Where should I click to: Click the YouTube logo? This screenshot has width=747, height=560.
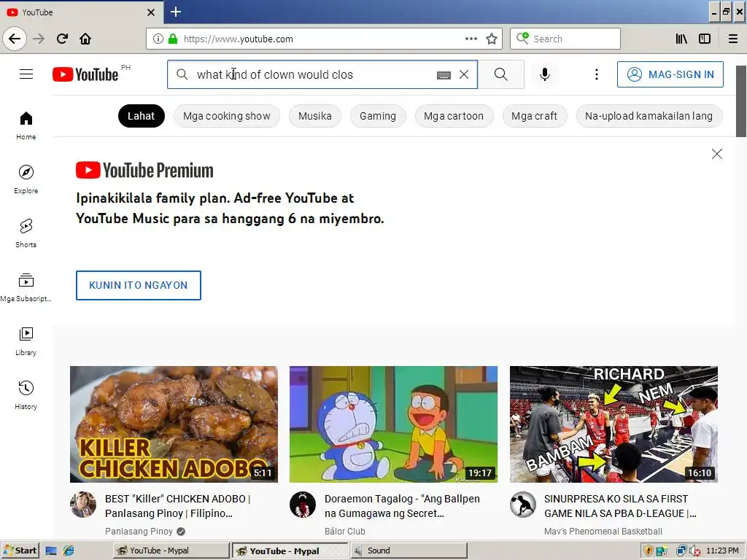[85, 74]
